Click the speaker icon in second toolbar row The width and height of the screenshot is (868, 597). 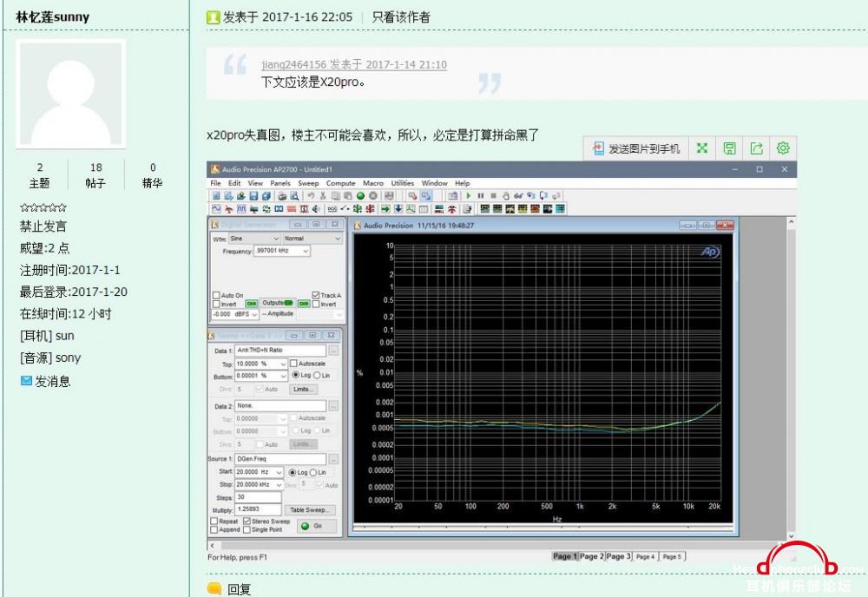(316, 209)
